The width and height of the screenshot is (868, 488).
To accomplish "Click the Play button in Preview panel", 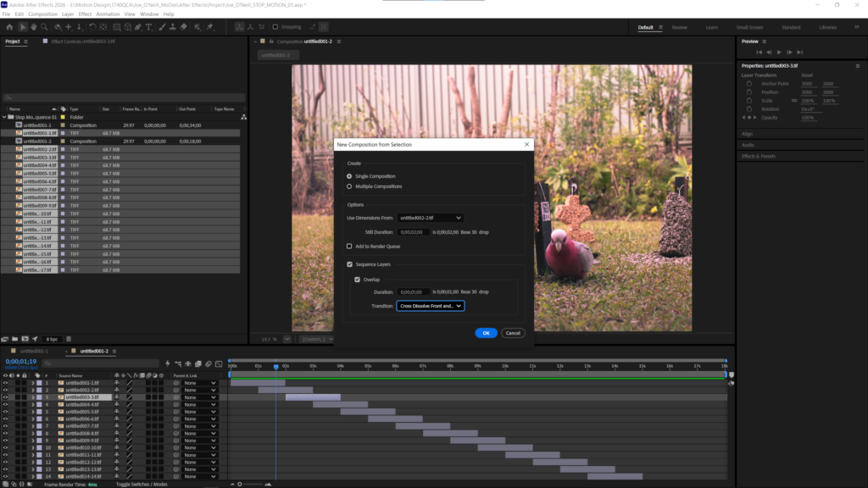I will click(779, 52).
